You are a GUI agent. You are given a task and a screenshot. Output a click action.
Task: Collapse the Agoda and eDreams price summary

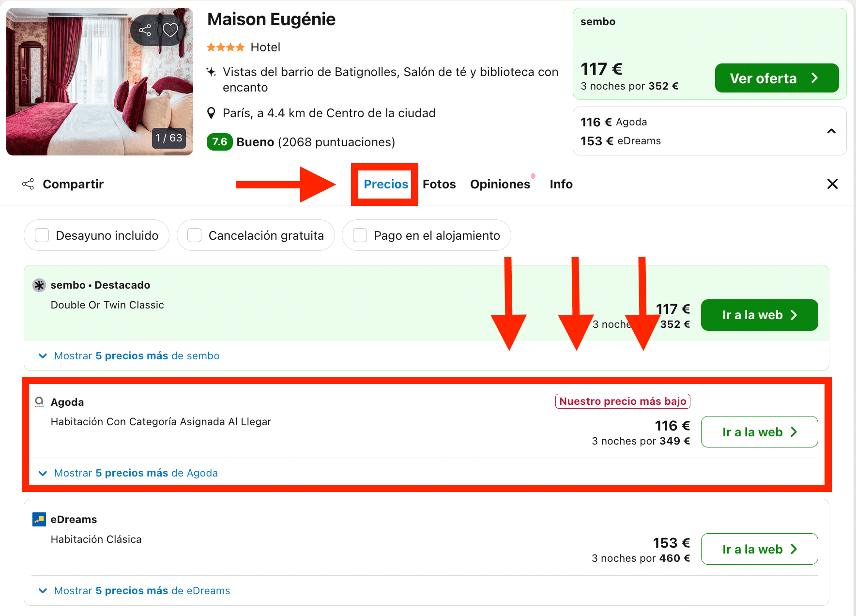click(831, 131)
